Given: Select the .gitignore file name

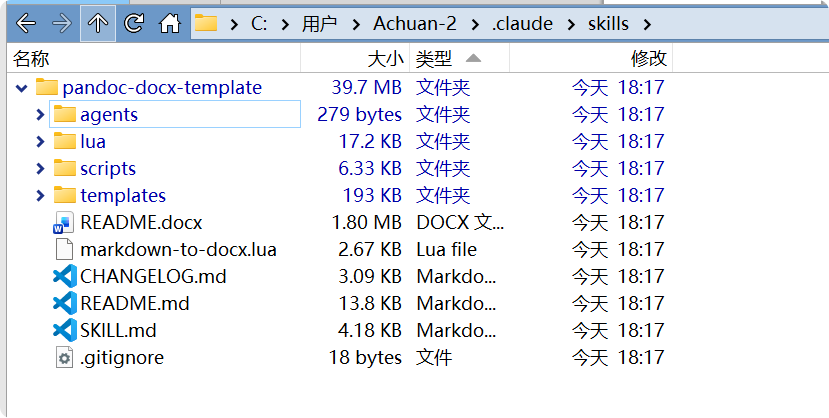Looking at the screenshot, I should point(122,357).
